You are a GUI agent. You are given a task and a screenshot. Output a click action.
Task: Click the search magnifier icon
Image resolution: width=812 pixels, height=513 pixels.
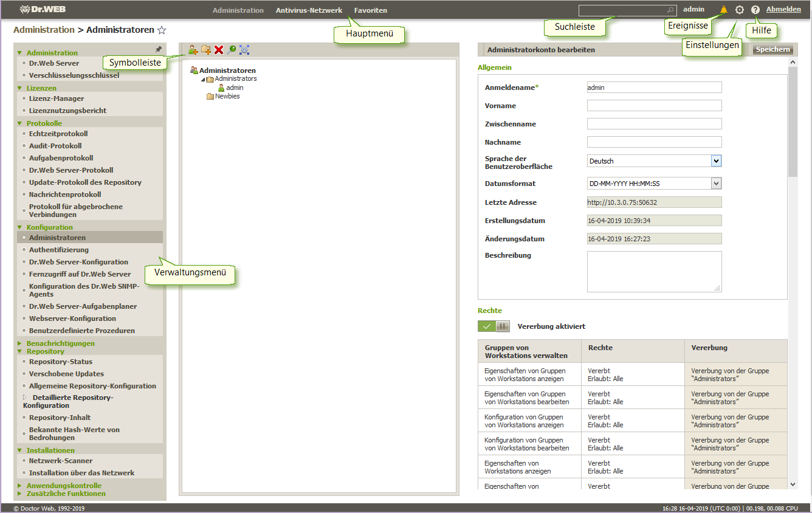click(670, 10)
